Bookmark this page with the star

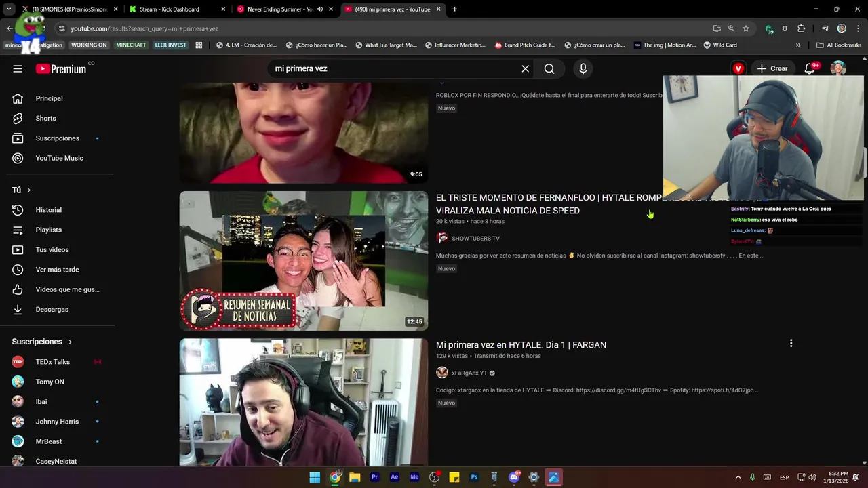pyautogui.click(x=746, y=28)
